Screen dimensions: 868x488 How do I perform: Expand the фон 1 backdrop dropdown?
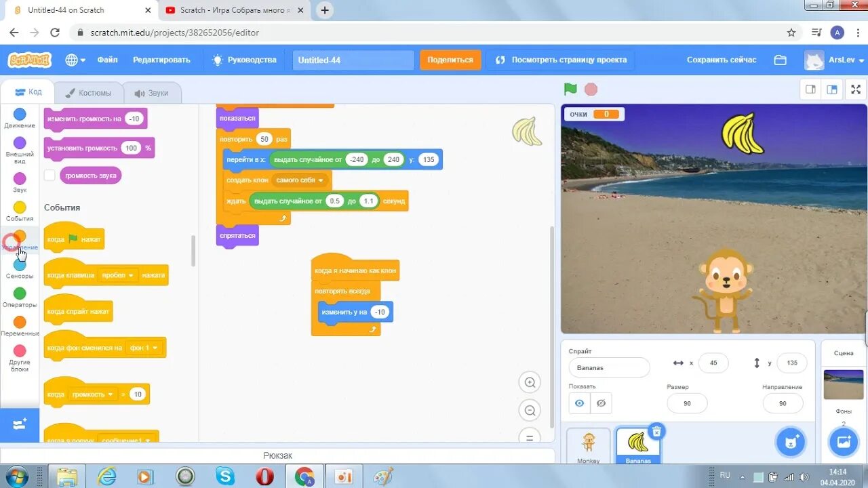(x=145, y=347)
